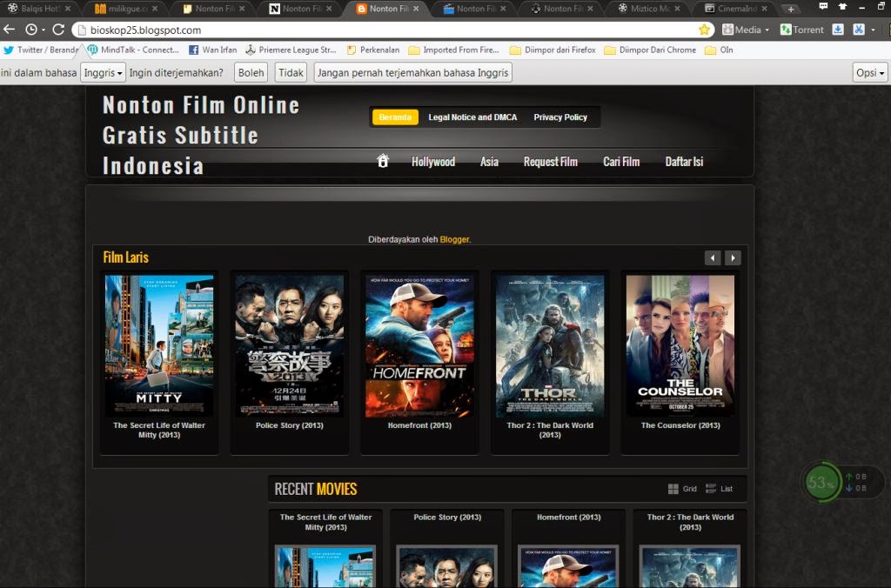The width and height of the screenshot is (891, 588).
Task: Open the Inggris language dropdown
Action: coord(103,73)
